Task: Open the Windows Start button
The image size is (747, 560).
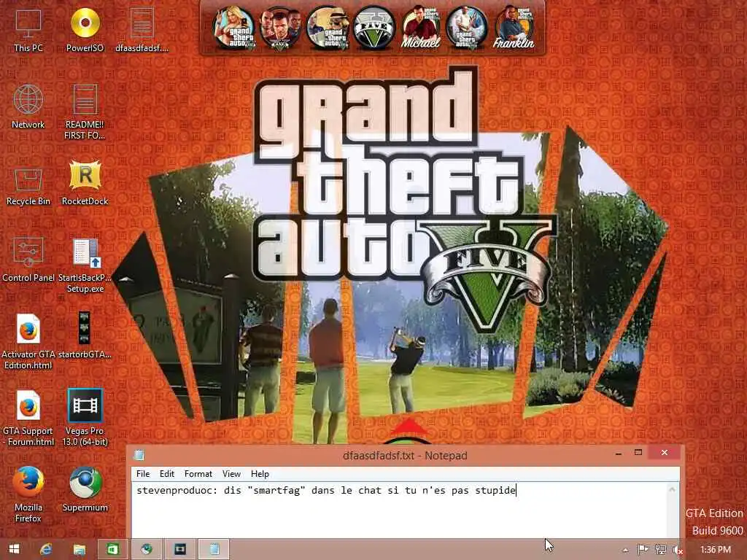Action: [15, 549]
